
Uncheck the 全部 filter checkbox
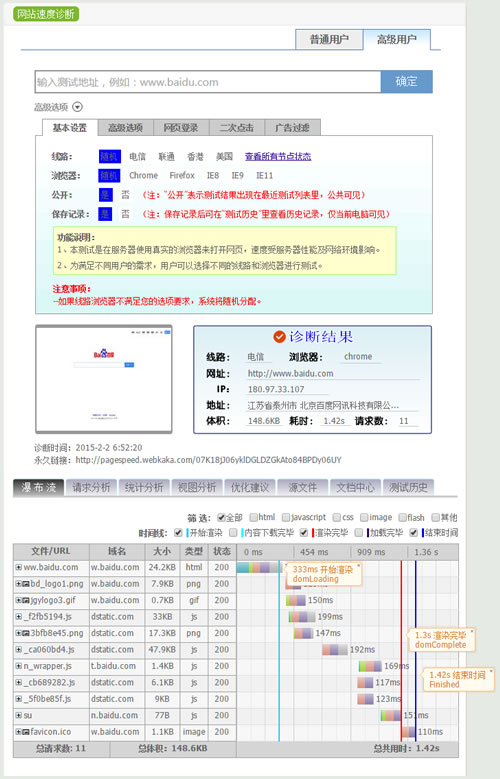click(221, 518)
